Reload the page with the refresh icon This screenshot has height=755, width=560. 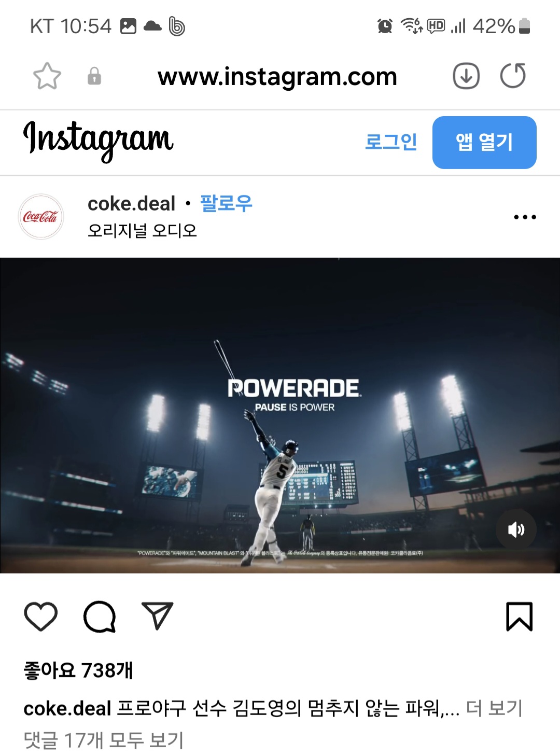coord(513,76)
